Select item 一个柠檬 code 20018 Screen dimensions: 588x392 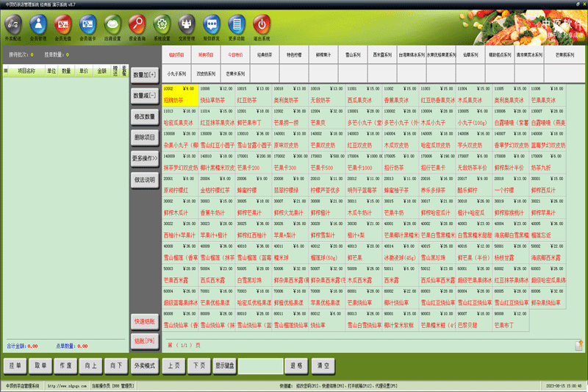511,185
